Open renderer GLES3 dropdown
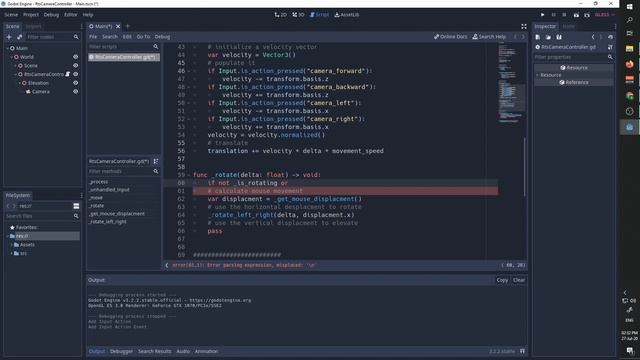The width and height of the screenshot is (640, 360). [x=604, y=15]
